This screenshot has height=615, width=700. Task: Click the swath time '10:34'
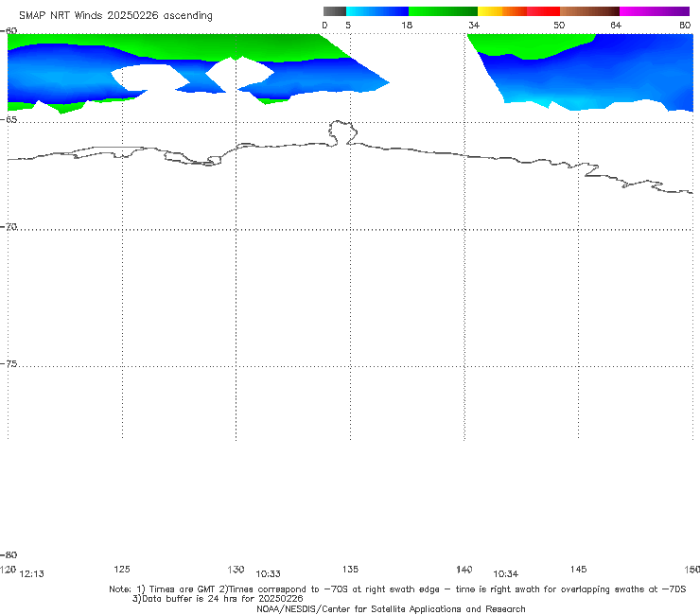505,574
